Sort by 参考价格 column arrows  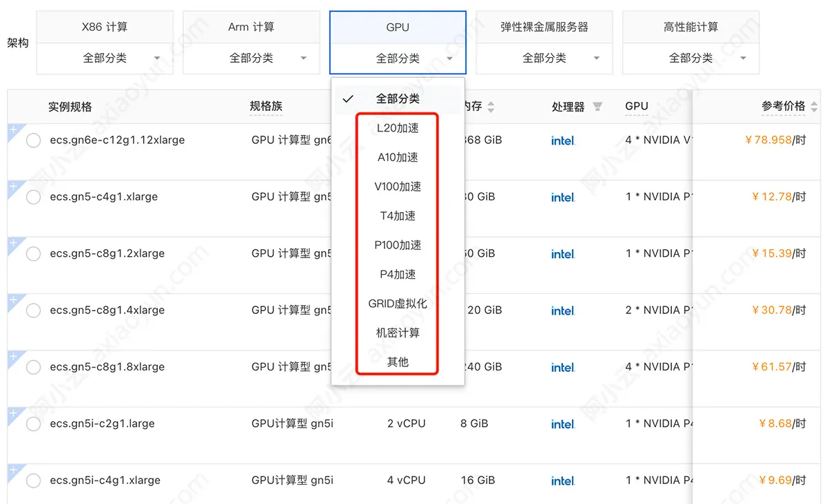tap(814, 107)
